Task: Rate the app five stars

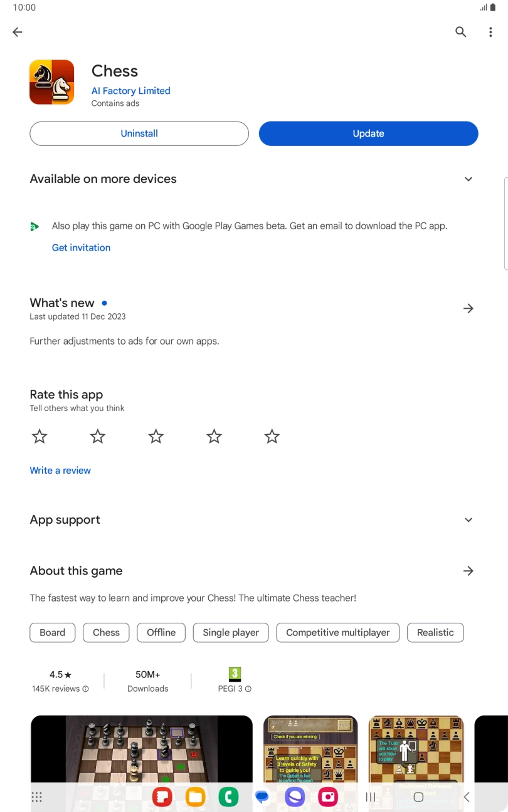Action: tap(272, 435)
